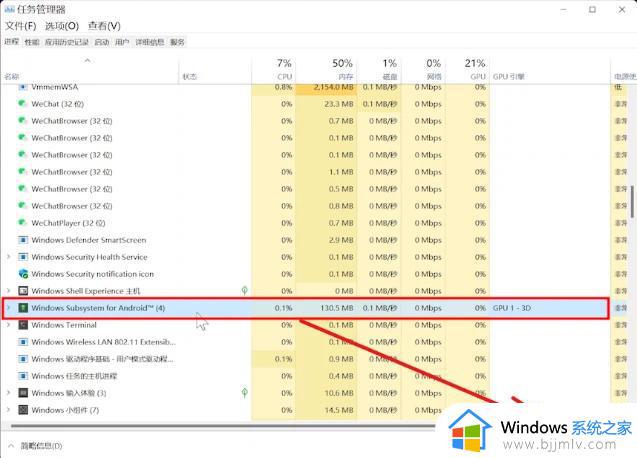Expand the Windows Security Health Service group
This screenshot has width=637, height=458.
[8, 257]
